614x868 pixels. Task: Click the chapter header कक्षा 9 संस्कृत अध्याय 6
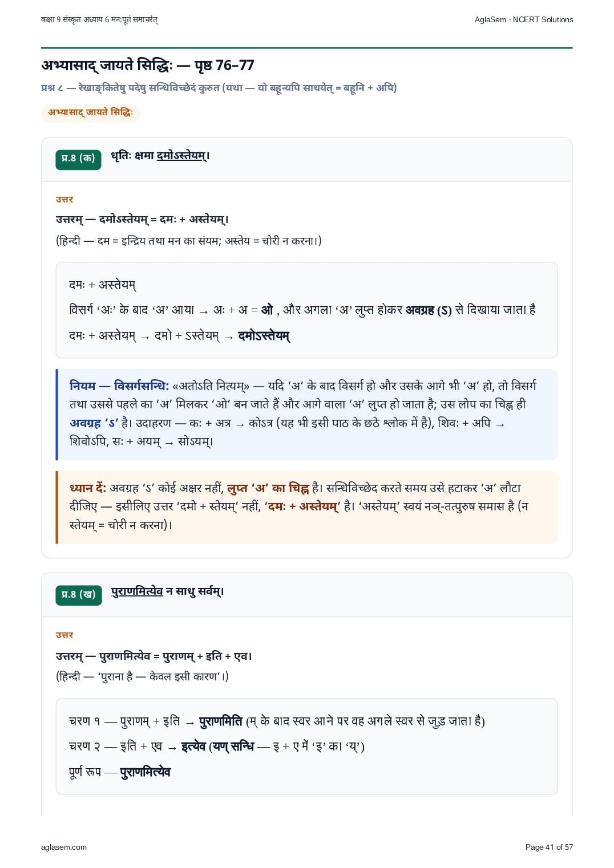pyautogui.click(x=99, y=19)
